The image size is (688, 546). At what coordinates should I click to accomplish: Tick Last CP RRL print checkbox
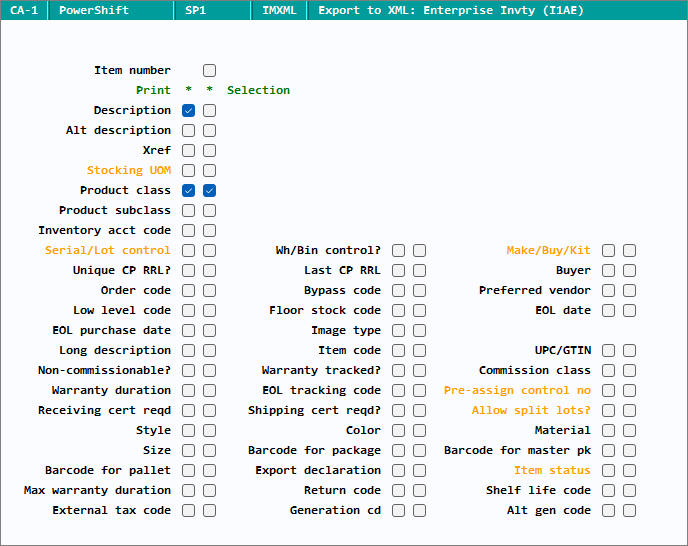pyautogui.click(x=398, y=270)
